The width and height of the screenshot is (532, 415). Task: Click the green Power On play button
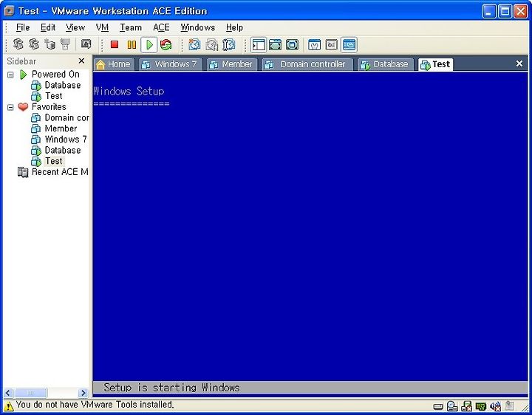149,45
